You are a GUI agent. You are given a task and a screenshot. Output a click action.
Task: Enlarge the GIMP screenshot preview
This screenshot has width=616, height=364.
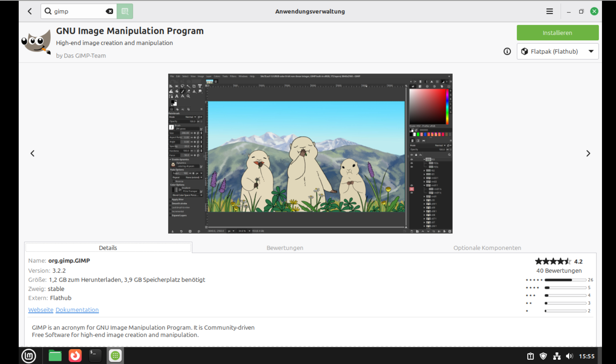(x=310, y=154)
